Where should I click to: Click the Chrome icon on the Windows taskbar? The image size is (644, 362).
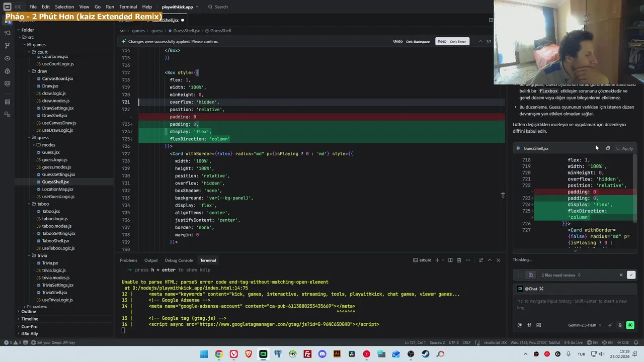219,354
